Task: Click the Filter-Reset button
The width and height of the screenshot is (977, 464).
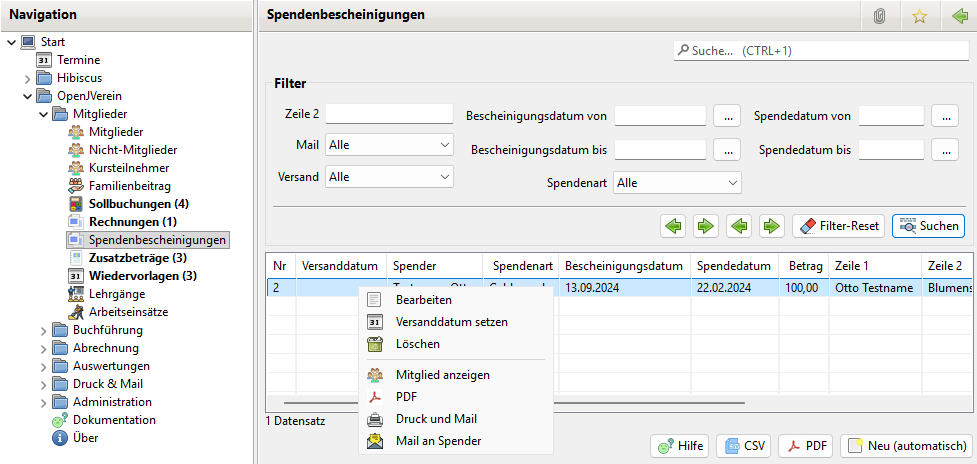Action: pyautogui.click(x=838, y=226)
